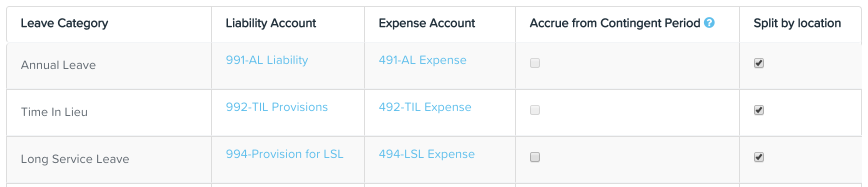Click the Accrue from Contingent Period help icon

[709, 22]
